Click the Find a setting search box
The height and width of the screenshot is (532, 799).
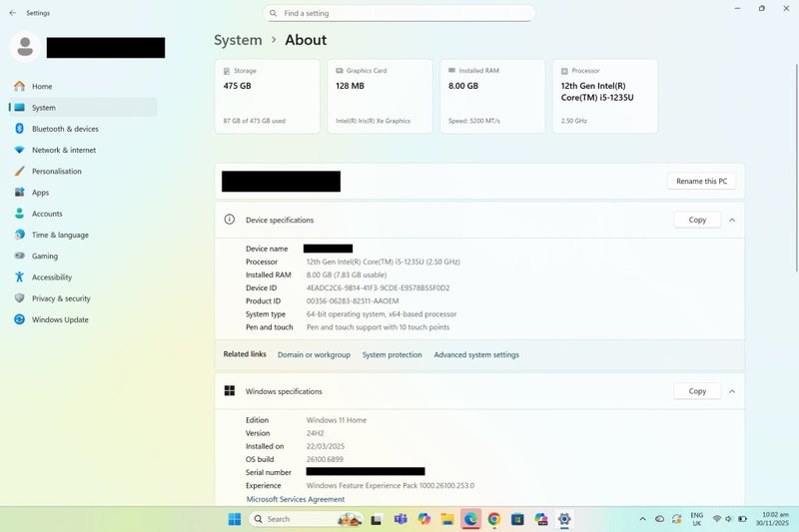click(399, 14)
